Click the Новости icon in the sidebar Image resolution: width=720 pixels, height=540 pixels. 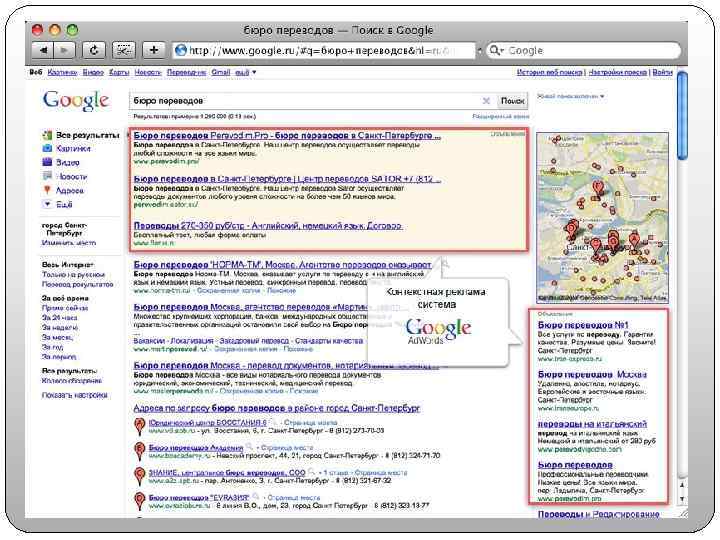(47, 176)
